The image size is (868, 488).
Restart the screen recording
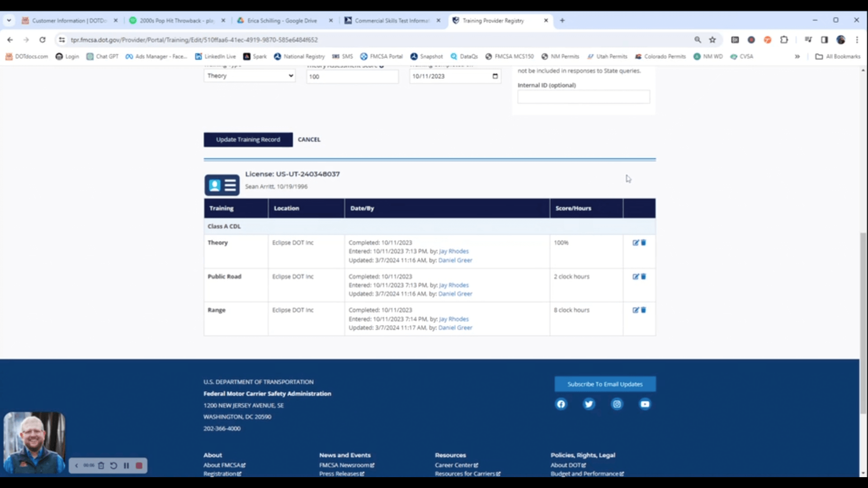coord(113,465)
